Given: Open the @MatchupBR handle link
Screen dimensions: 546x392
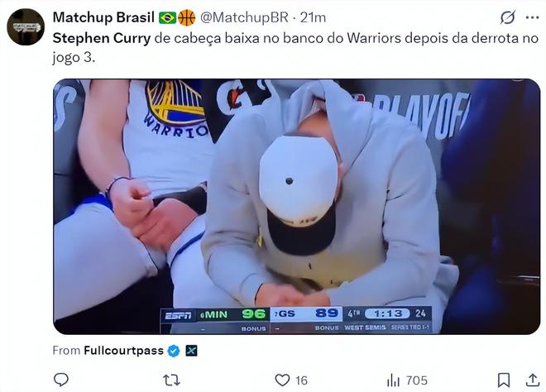Looking at the screenshot, I should click(x=246, y=17).
